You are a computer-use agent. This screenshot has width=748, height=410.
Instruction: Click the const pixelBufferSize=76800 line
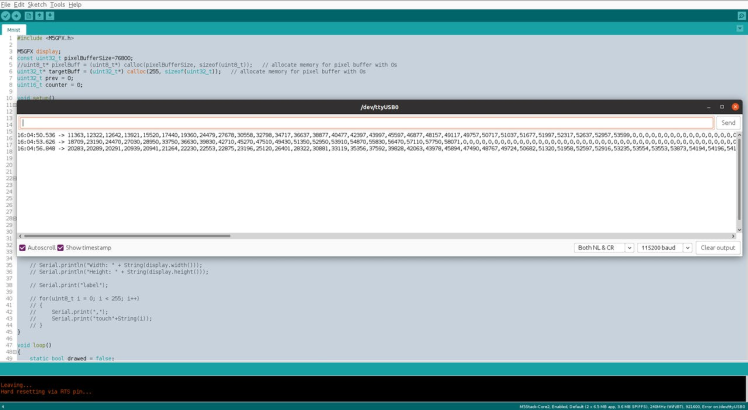tap(75, 58)
